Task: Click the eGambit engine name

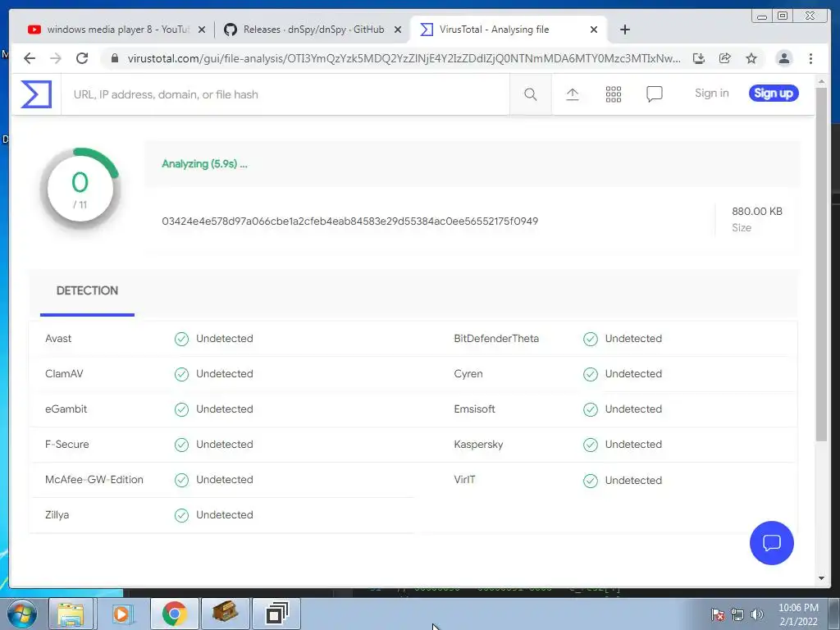Action: click(66, 409)
